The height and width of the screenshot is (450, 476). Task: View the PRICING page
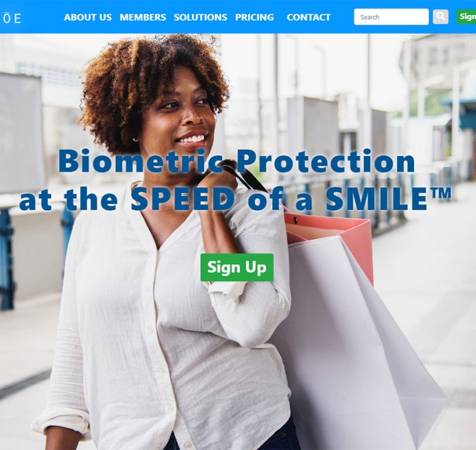(254, 17)
